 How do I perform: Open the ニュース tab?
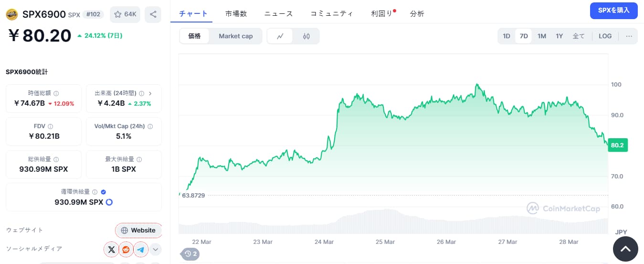pyautogui.click(x=278, y=14)
